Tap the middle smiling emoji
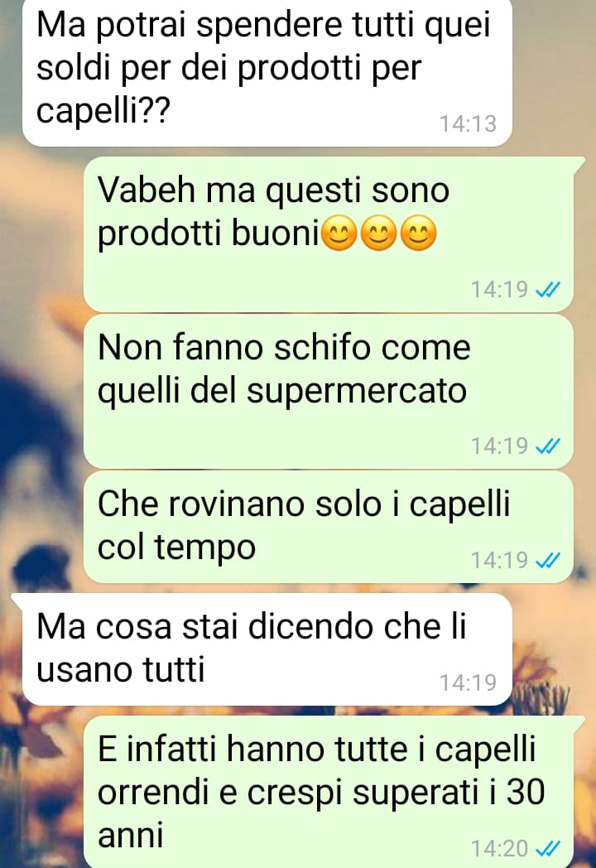Screen dimensions: 596x868 tap(379, 233)
